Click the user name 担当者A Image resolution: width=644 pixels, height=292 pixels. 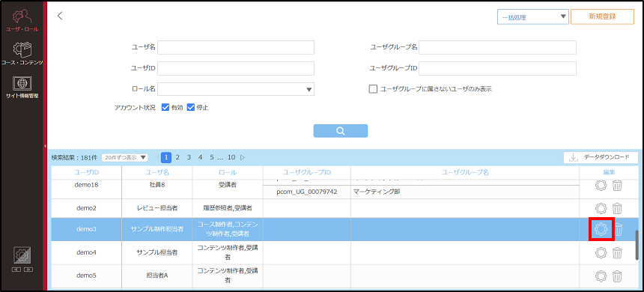157,276
